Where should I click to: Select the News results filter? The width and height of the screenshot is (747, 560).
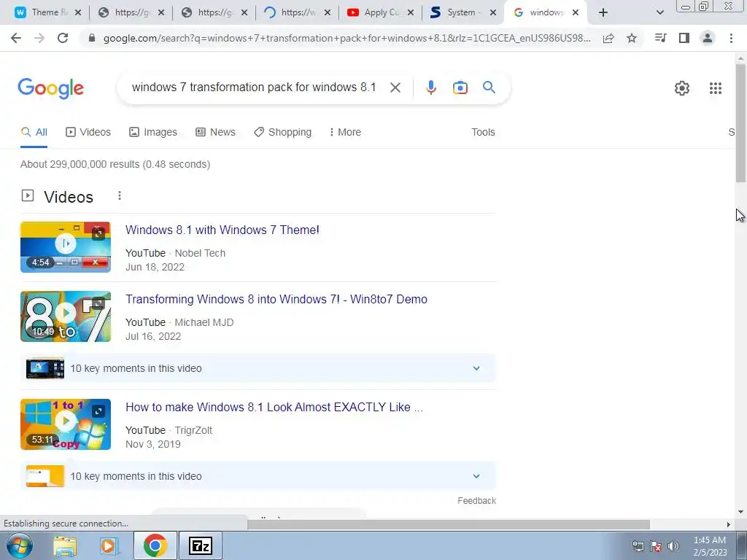click(215, 132)
